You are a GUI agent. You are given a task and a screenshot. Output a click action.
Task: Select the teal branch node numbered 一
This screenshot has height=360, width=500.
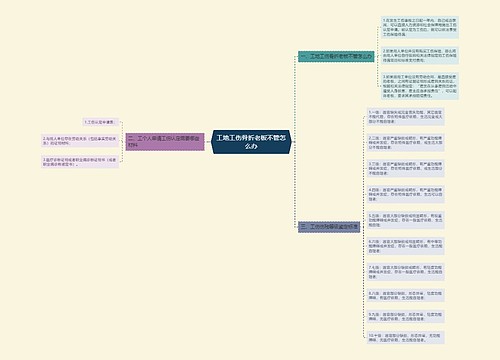(336, 56)
